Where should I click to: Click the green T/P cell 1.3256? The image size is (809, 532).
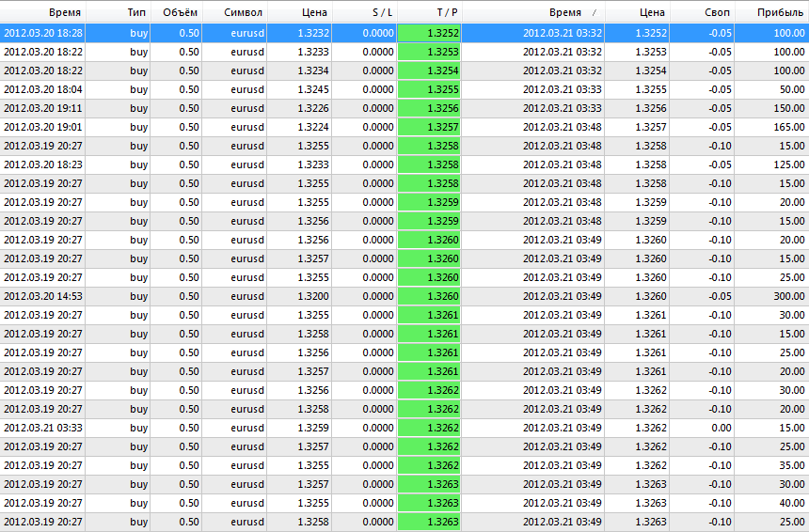[429, 108]
